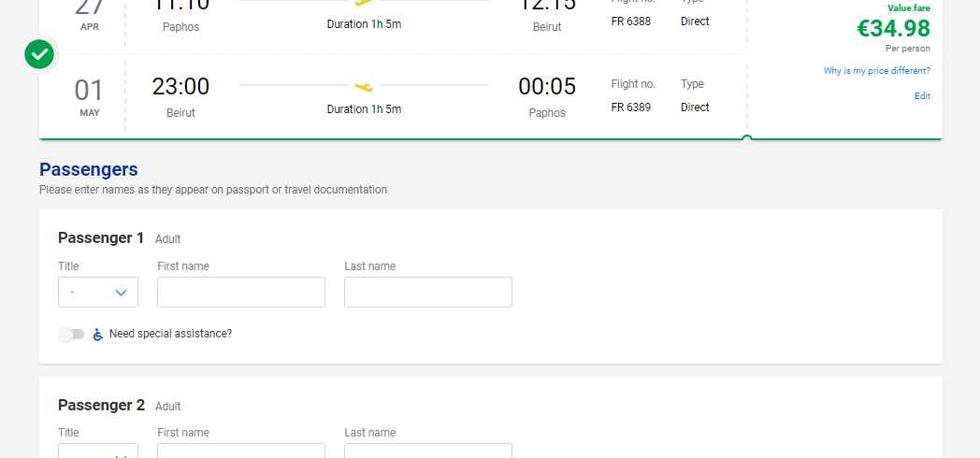Click the €34.98 value fare price
Image resolution: width=980 pixels, height=458 pixels.
pos(893,29)
